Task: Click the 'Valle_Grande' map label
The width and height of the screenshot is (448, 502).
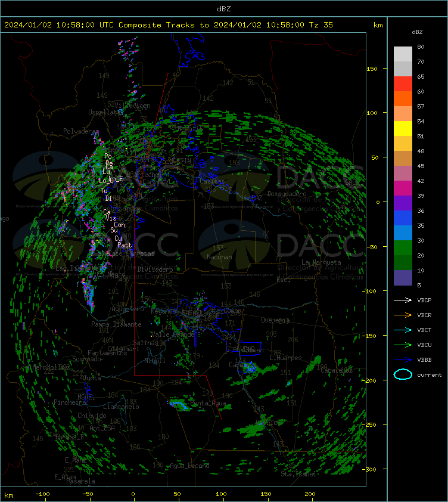Action: 173,334
